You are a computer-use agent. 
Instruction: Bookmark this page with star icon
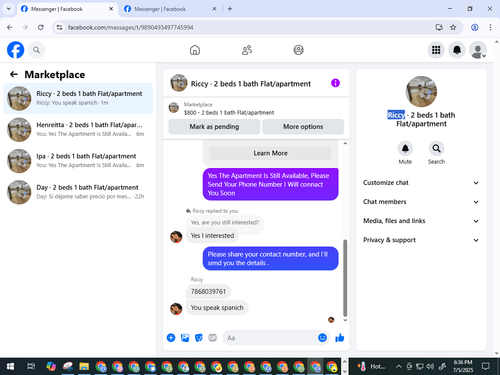(x=453, y=27)
